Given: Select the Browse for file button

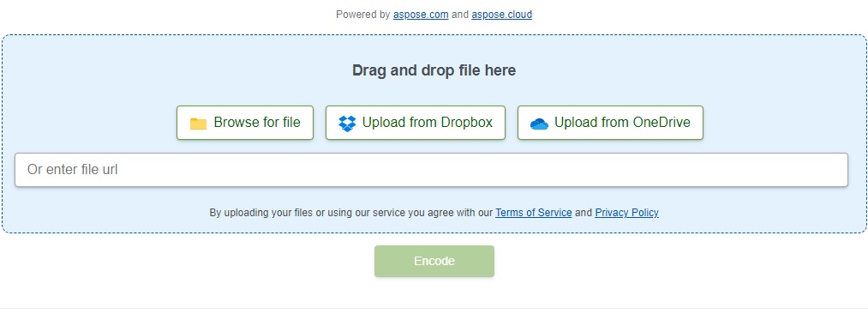Looking at the screenshot, I should pos(245,123).
